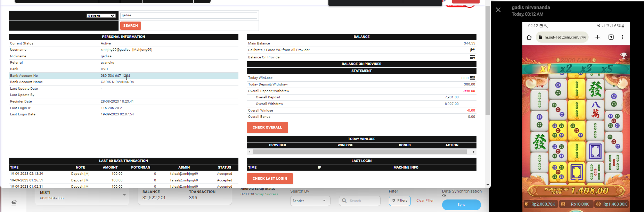Image resolution: width=644 pixels, height=212 pixels.
Task: Click the home icon in phone screenshot
Action: [529, 37]
